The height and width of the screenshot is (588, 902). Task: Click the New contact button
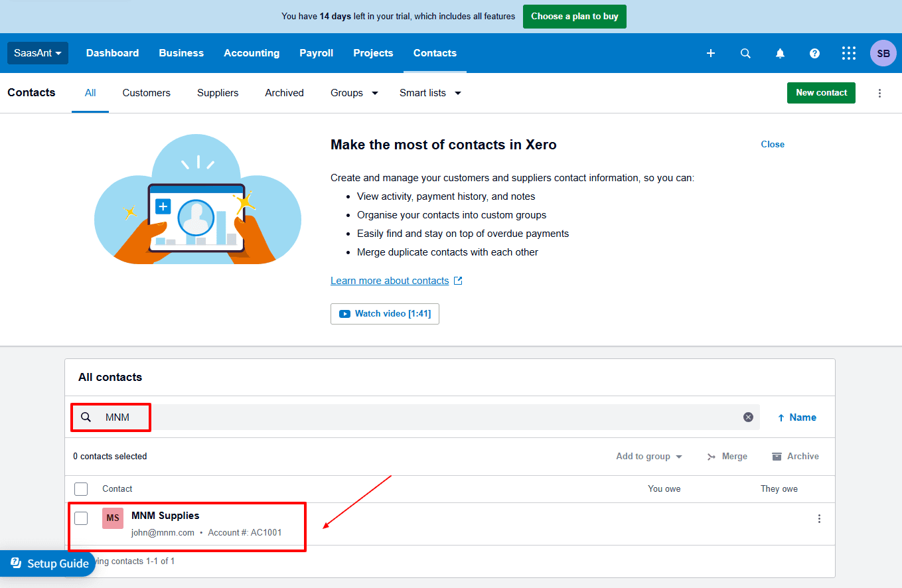point(821,93)
